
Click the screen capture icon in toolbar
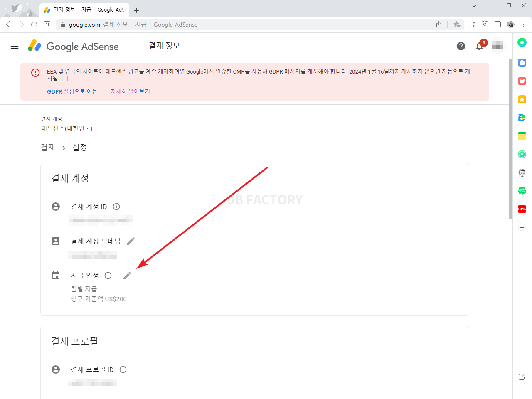tap(485, 25)
